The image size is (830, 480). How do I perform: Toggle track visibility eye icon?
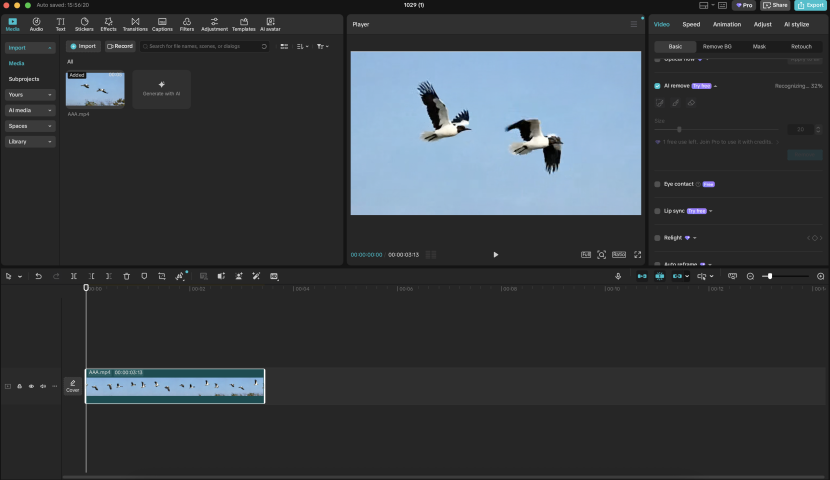[x=31, y=386]
